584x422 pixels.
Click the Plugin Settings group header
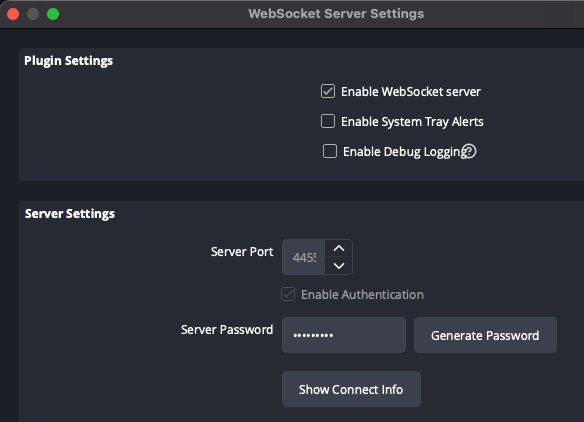coord(69,61)
